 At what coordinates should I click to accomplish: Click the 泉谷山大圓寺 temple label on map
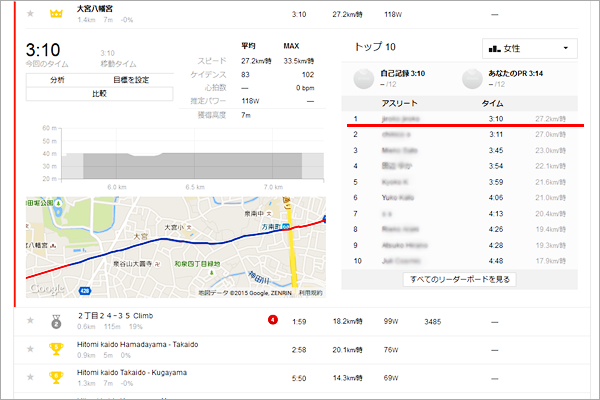(133, 264)
